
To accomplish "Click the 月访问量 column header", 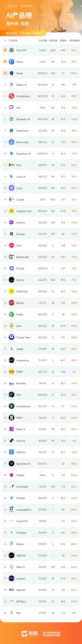I will tap(43, 41).
